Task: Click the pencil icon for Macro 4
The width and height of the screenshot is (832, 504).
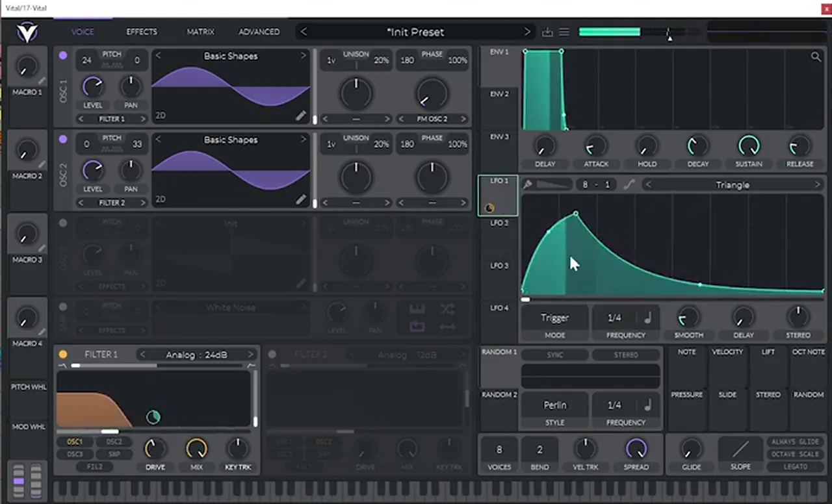Action: [x=42, y=332]
